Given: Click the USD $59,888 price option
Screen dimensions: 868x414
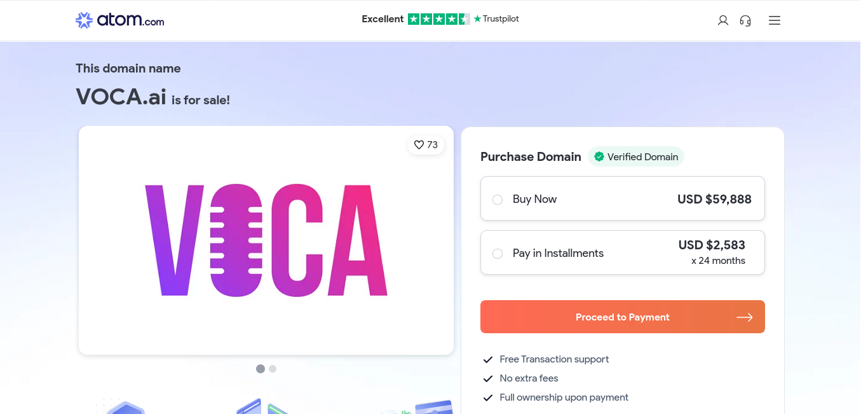Looking at the screenshot, I should point(714,200).
